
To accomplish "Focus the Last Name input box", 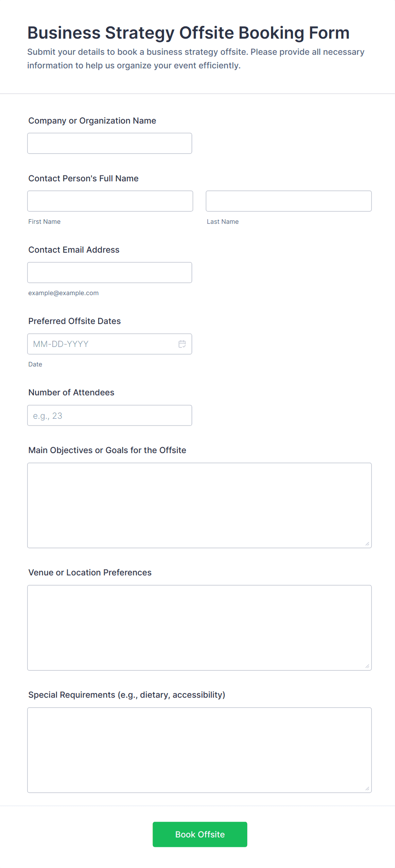I will [x=288, y=201].
